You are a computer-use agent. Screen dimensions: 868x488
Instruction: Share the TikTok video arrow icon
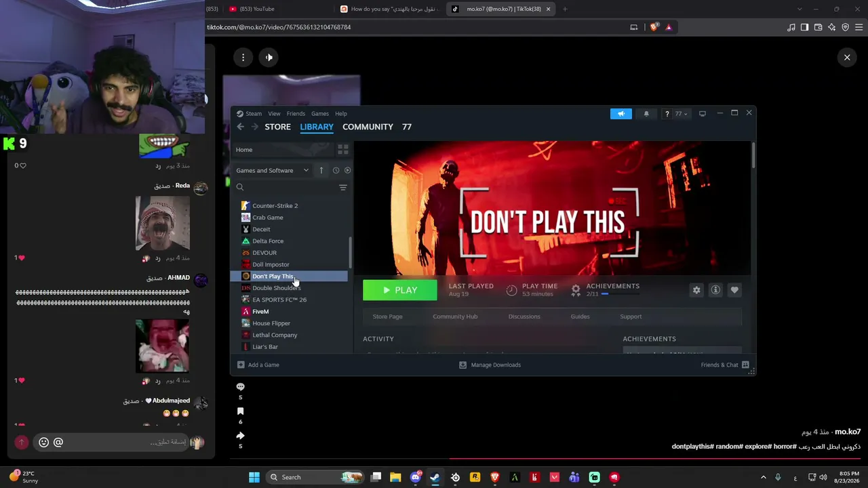[x=240, y=436]
